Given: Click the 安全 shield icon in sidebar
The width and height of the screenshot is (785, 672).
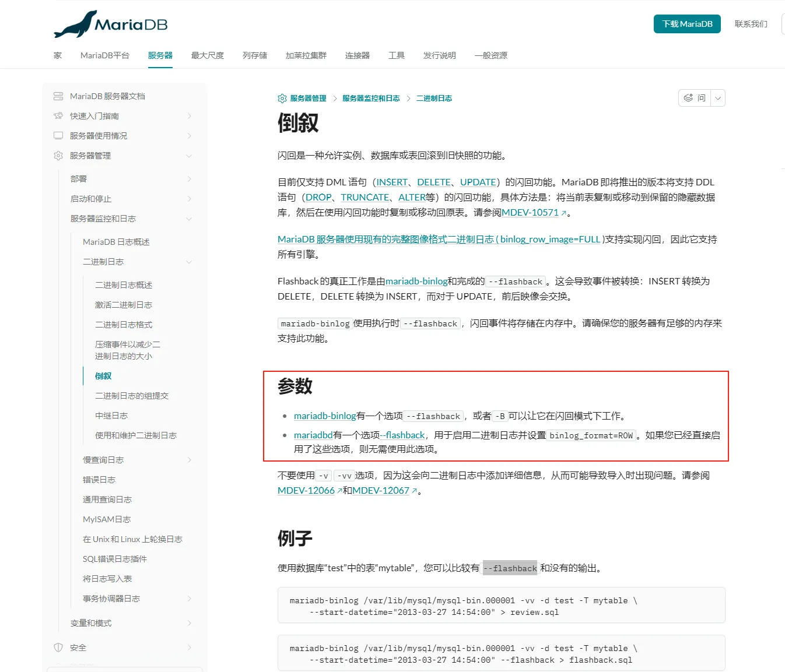Looking at the screenshot, I should tap(58, 648).
